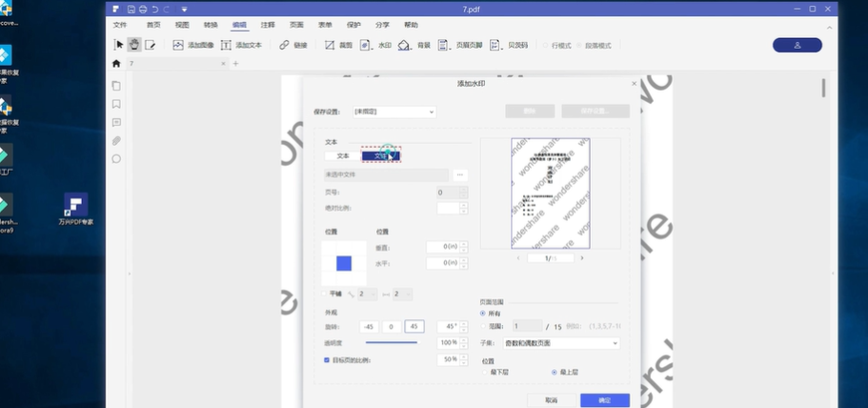Viewport: 868px width, 408px height.
Task: Open a new tab with plus icon
Action: pyautogui.click(x=236, y=64)
